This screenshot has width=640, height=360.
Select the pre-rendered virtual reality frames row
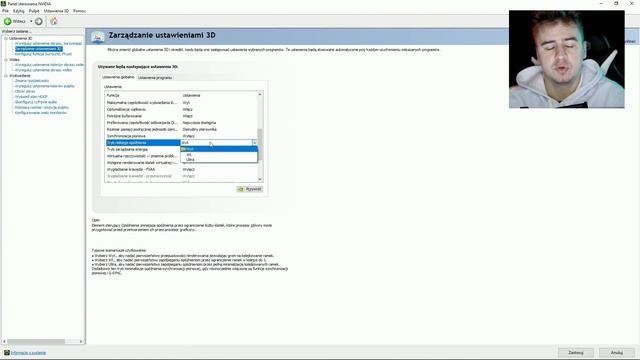(143, 162)
